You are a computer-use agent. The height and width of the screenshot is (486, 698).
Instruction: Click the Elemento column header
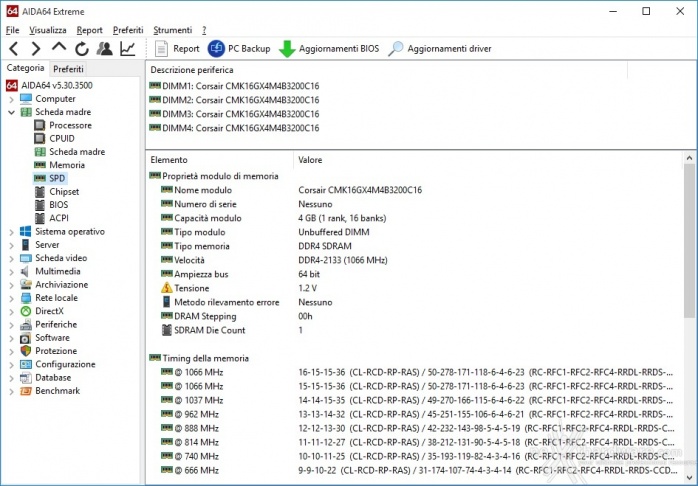point(220,160)
